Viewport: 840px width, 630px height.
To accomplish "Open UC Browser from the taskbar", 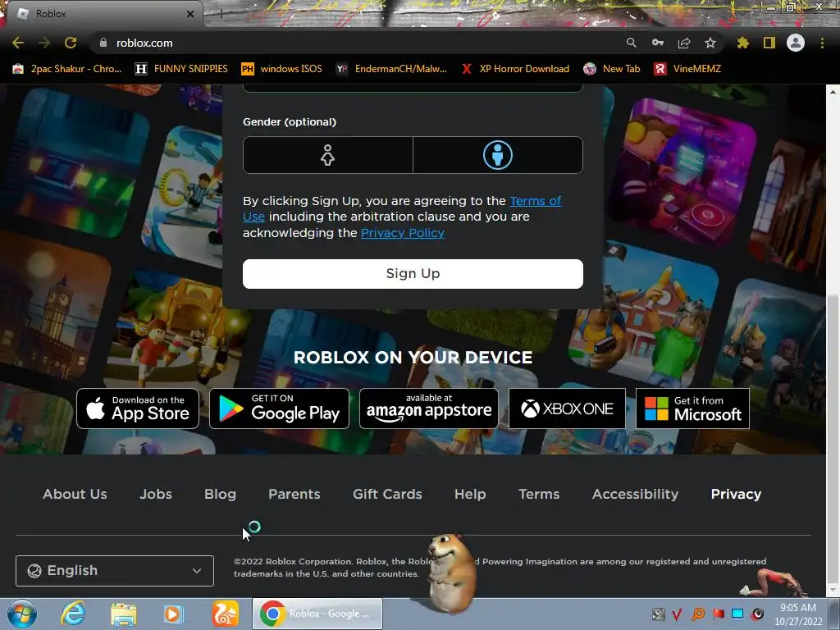I will [225, 614].
